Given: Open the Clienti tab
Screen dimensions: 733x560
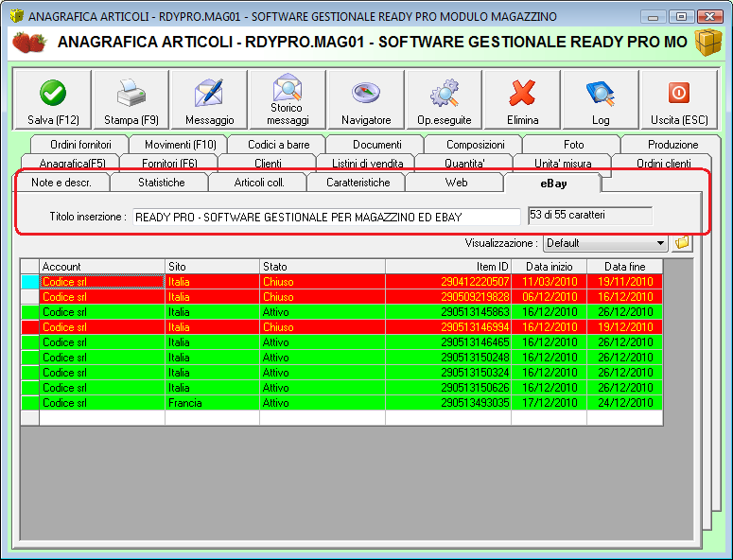Looking at the screenshot, I should click(x=268, y=163).
